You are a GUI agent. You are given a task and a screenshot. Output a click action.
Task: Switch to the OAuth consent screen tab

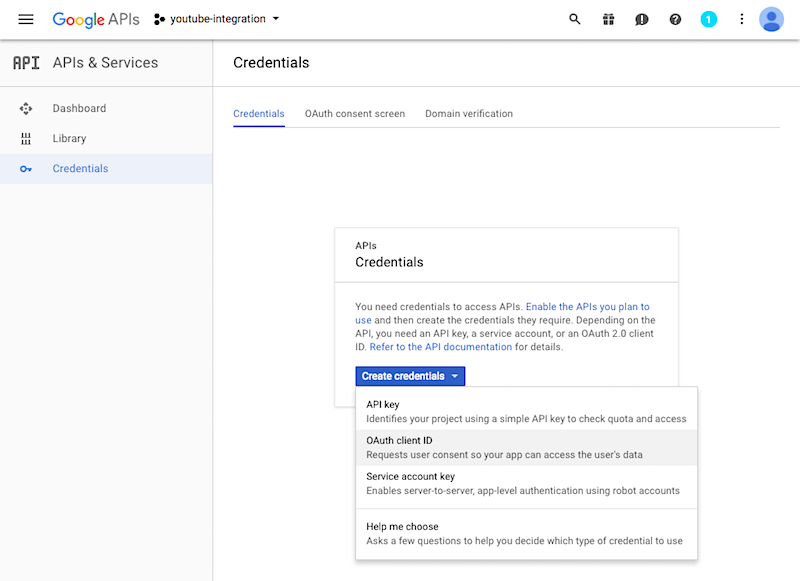355,114
